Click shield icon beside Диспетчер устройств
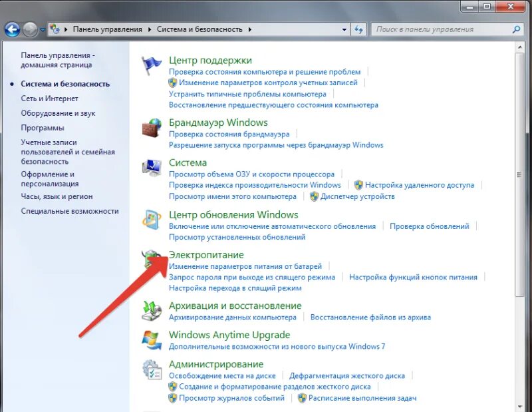This screenshot has height=412, width=532. [x=314, y=196]
